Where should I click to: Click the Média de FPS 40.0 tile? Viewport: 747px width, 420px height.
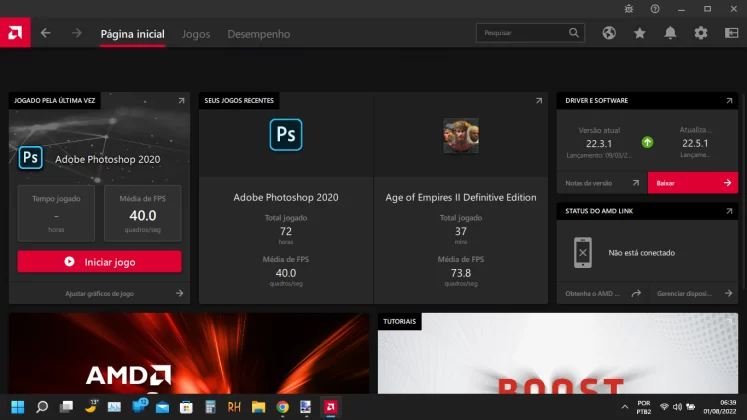(x=142, y=213)
